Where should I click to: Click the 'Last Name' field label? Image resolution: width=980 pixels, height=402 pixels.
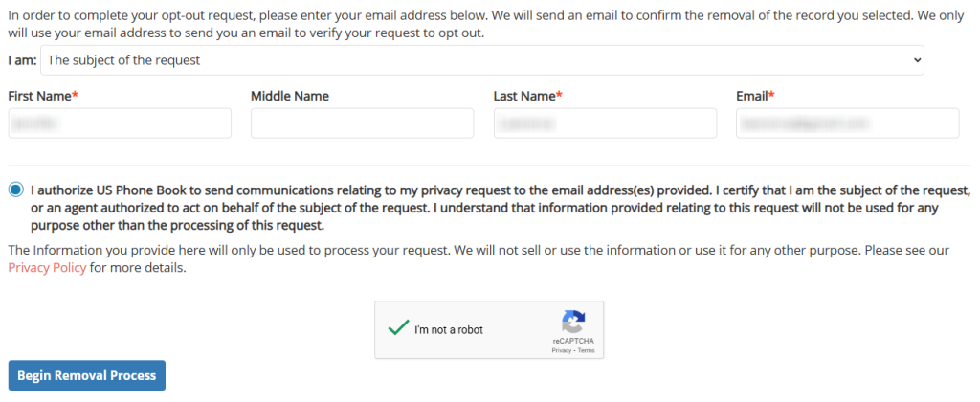525,96
